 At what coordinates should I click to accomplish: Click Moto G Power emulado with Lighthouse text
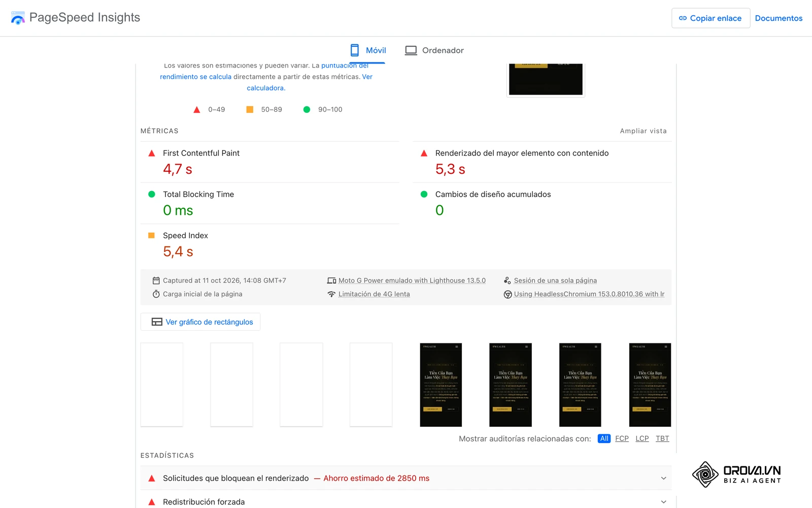coord(412,280)
